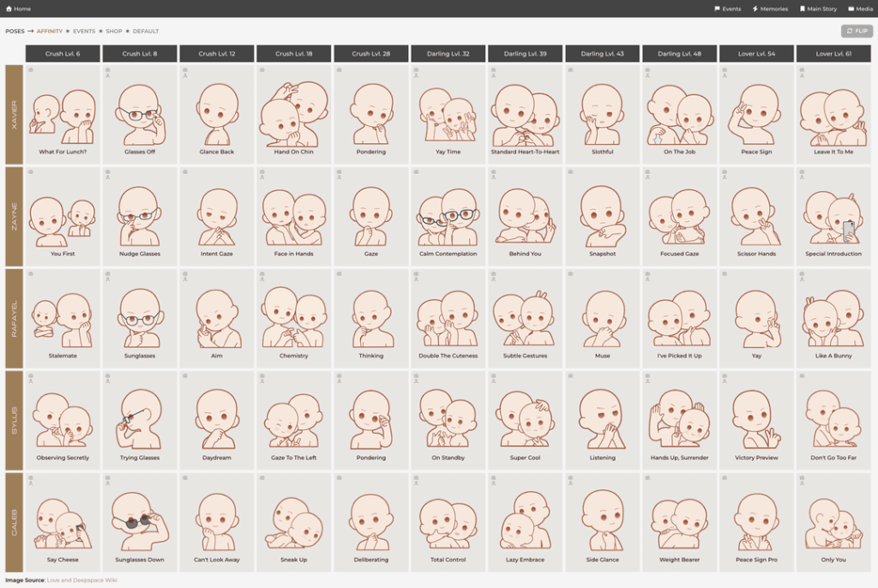Open the Media menu item
878x588 pixels.
coord(861,9)
